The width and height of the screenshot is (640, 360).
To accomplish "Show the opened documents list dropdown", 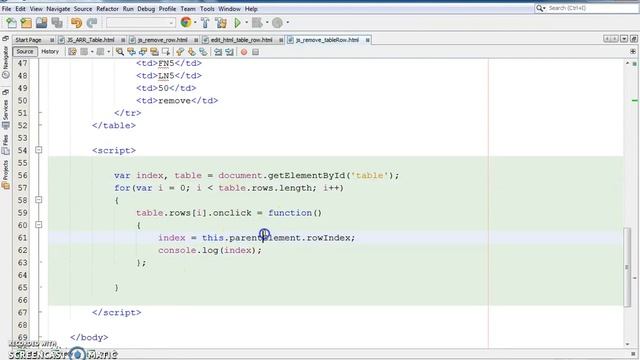I will click(x=624, y=39).
